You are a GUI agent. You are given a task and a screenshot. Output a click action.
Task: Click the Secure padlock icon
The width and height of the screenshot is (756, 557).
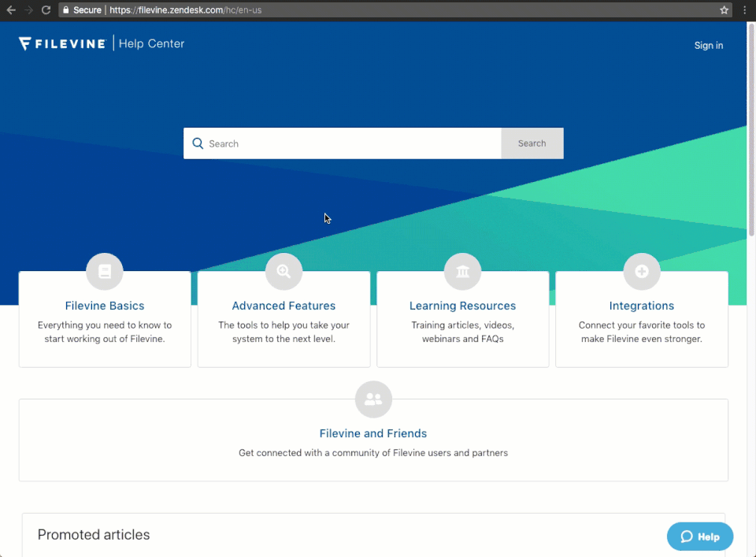tap(66, 9)
